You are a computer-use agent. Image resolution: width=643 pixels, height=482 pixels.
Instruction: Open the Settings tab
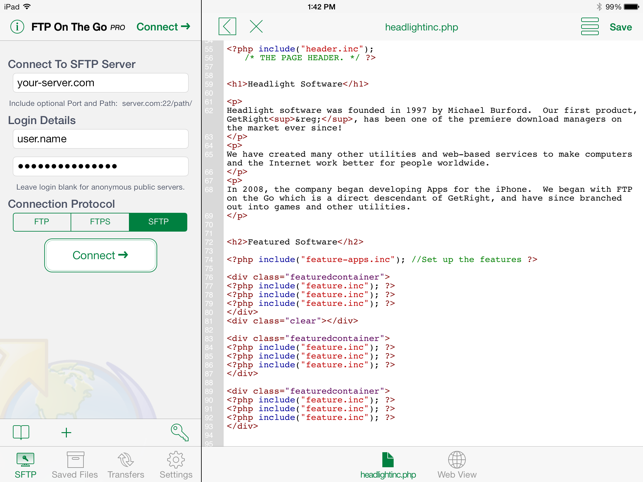pos(176,465)
